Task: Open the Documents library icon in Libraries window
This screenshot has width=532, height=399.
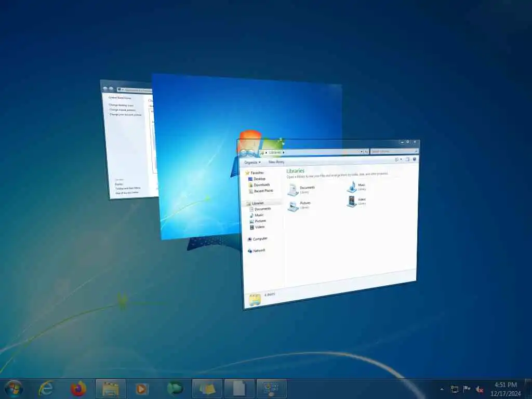Action: tap(293, 189)
